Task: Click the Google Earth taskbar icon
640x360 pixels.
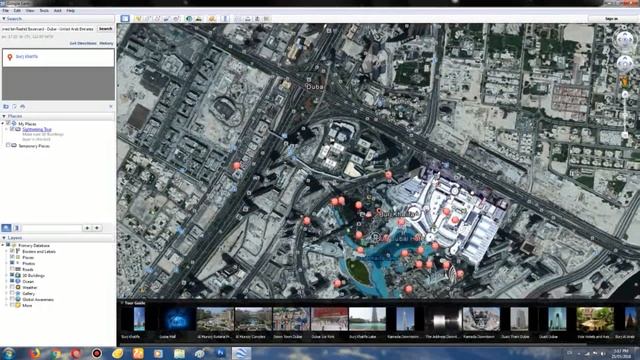Action: [x=241, y=353]
